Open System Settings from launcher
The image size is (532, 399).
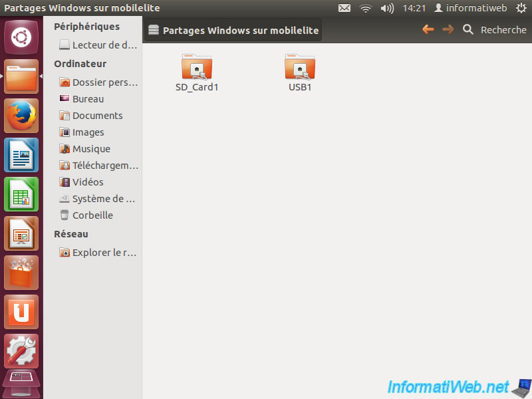[21, 351]
